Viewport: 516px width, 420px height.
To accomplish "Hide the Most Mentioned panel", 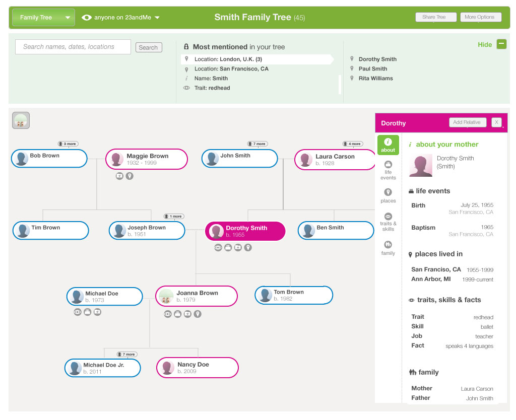I will [x=485, y=44].
